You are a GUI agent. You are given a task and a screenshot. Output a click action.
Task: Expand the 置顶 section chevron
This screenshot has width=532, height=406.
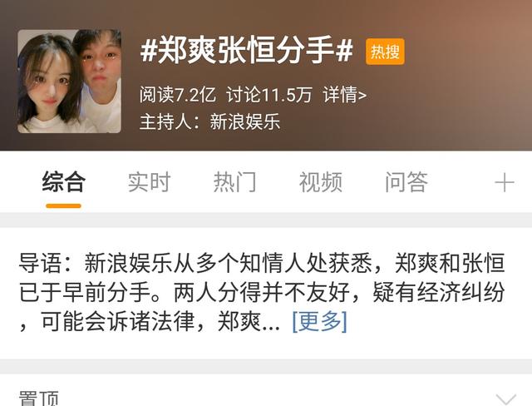506,399
